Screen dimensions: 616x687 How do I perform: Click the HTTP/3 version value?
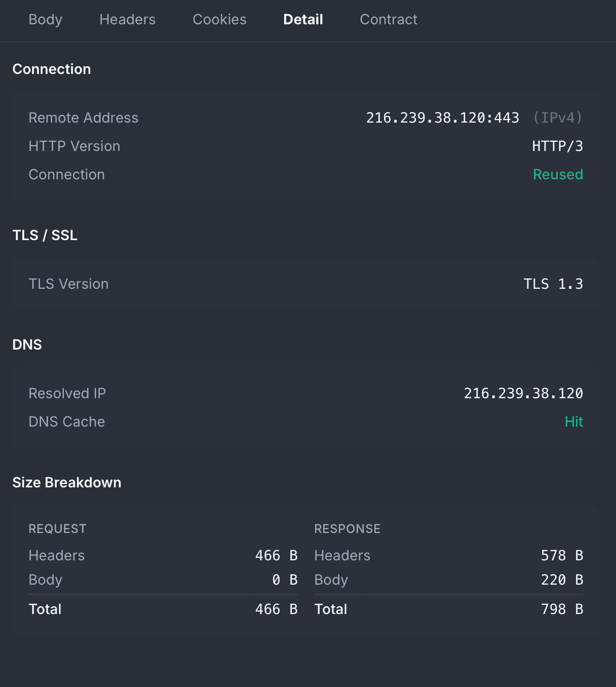tap(557, 146)
